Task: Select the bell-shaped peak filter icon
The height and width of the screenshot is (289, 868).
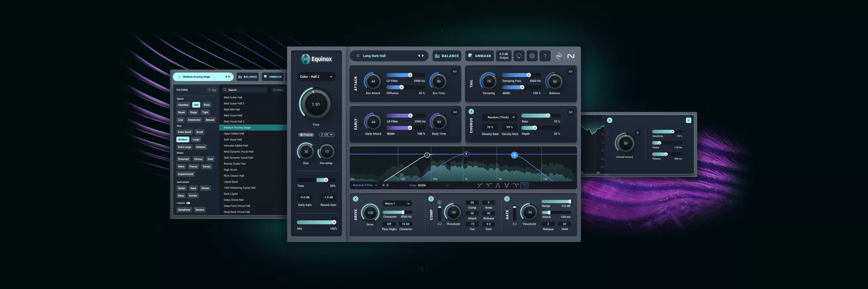Action: (498, 185)
